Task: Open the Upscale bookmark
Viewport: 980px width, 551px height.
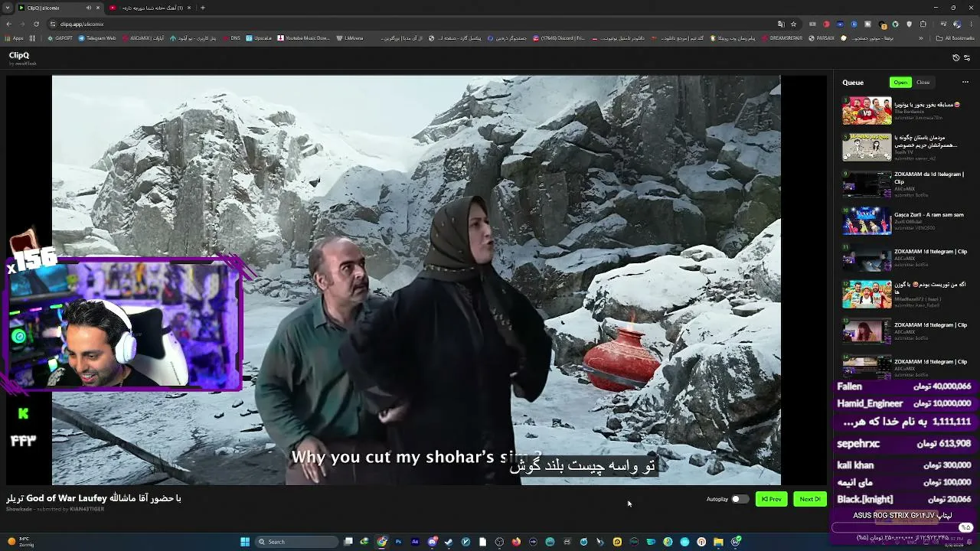Action: point(259,37)
